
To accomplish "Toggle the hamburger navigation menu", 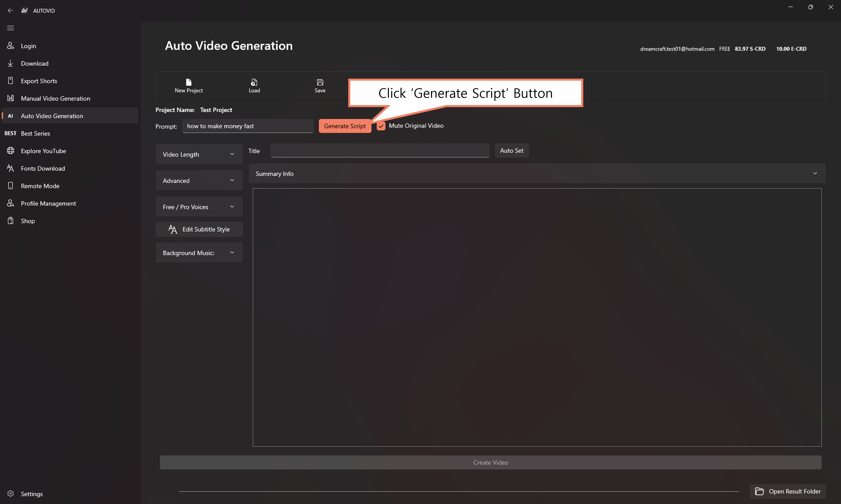I will (11, 28).
